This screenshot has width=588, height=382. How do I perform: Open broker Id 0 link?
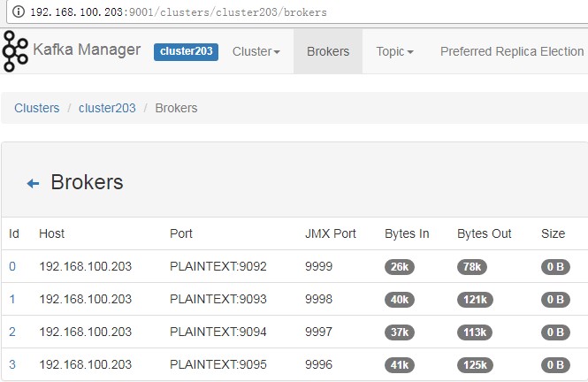(12, 266)
